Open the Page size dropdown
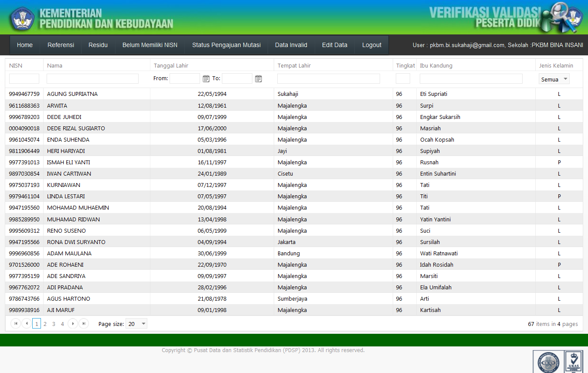The width and height of the screenshot is (588, 373). (x=136, y=324)
